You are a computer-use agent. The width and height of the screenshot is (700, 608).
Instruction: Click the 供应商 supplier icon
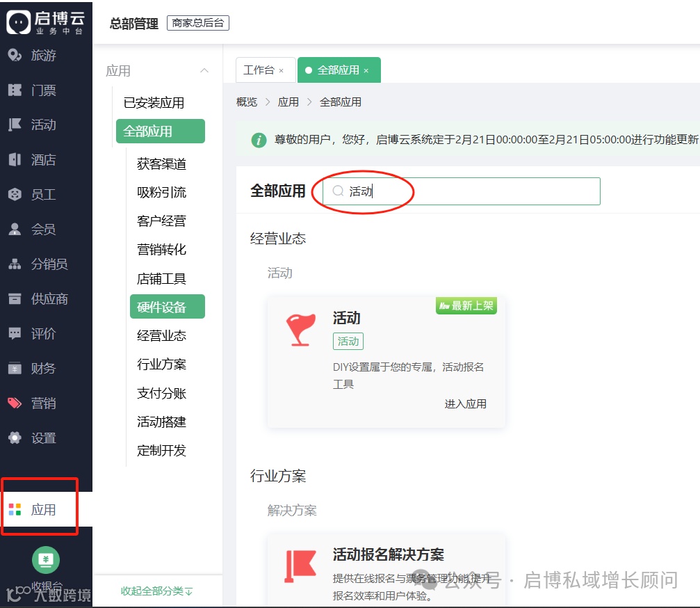(x=15, y=298)
